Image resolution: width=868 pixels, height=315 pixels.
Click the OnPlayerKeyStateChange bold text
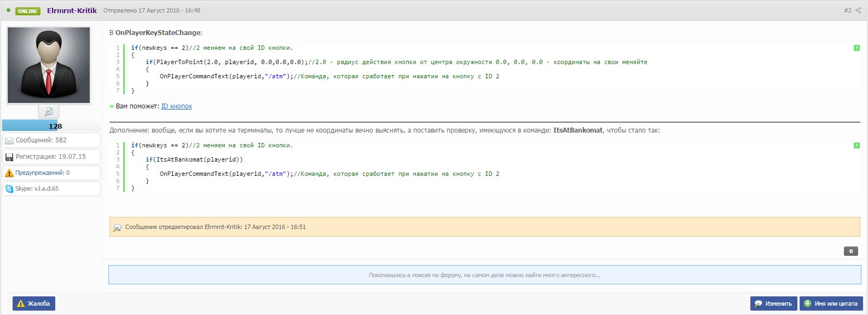[158, 32]
